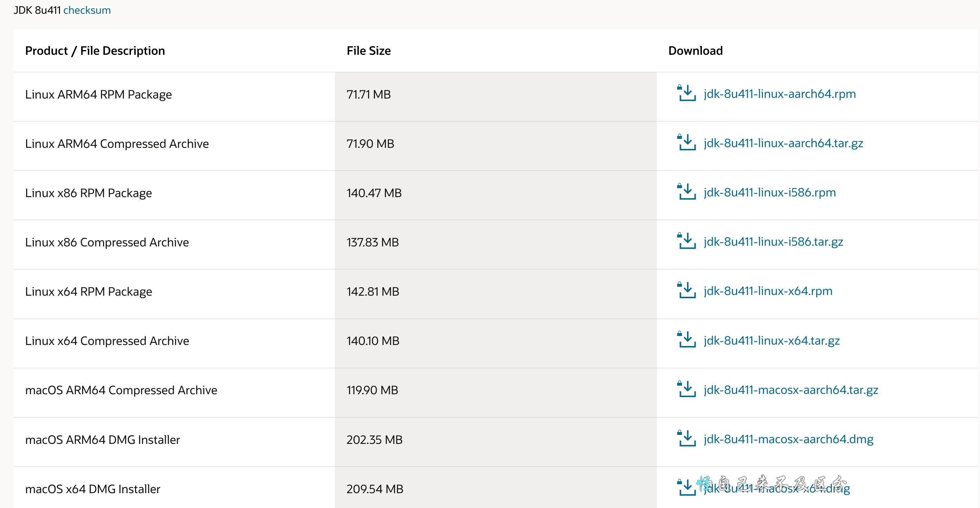Image resolution: width=980 pixels, height=508 pixels.
Task: Click download icon for jdk-8u411-macosx-aarch64.dmg
Action: pyautogui.click(x=686, y=438)
